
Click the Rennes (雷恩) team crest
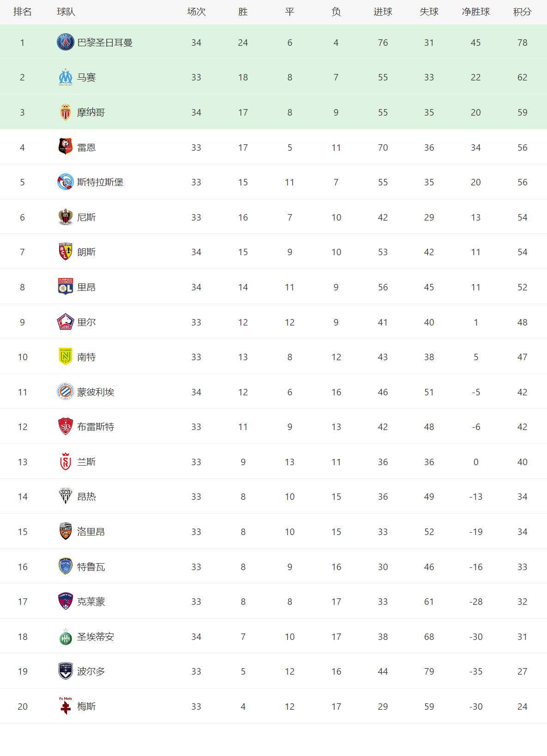pos(65,147)
